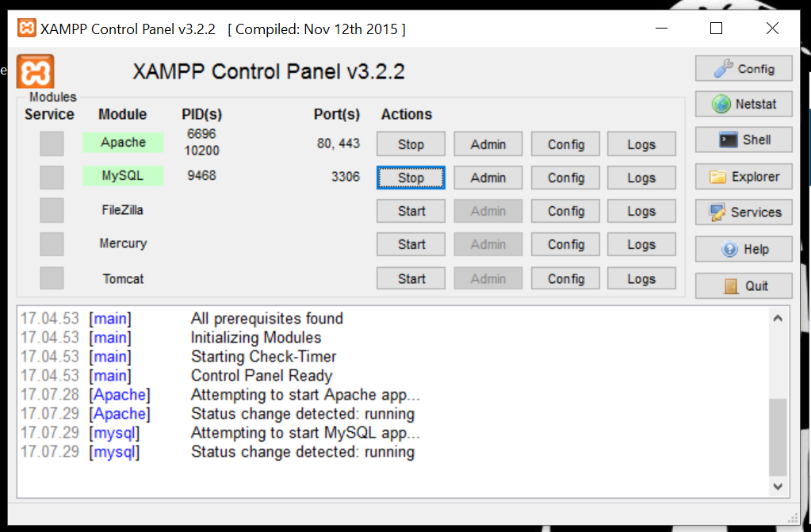The width and height of the screenshot is (811, 532).
Task: Open the FileZilla Config menu
Action: (565, 211)
